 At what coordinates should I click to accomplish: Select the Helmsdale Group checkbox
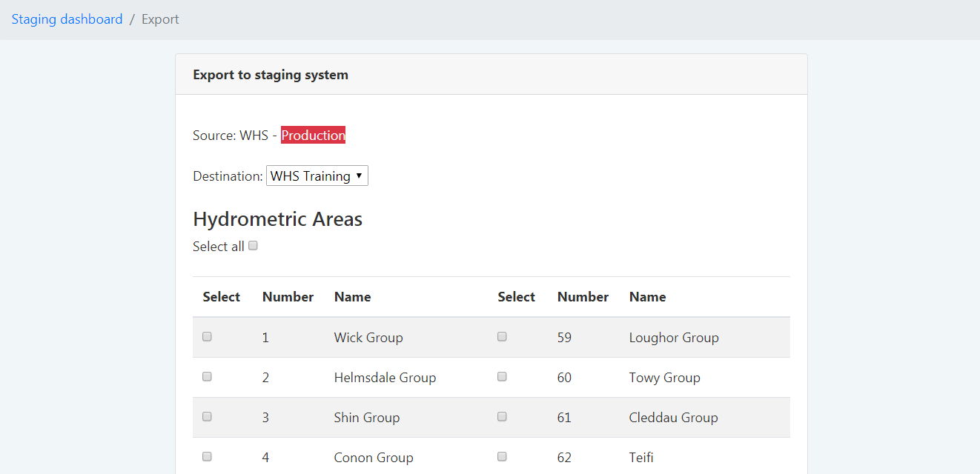coord(208,376)
